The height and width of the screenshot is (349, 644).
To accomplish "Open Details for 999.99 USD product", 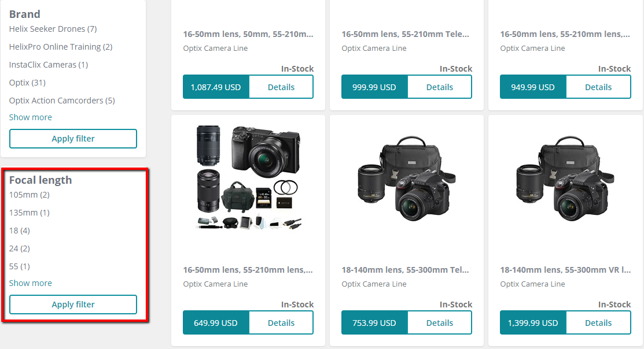I will 440,87.
